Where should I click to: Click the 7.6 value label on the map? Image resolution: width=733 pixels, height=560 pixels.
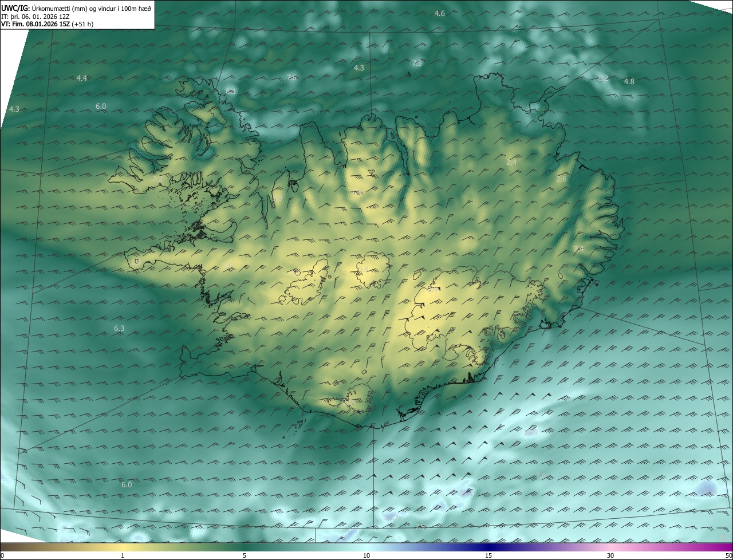(292, 78)
